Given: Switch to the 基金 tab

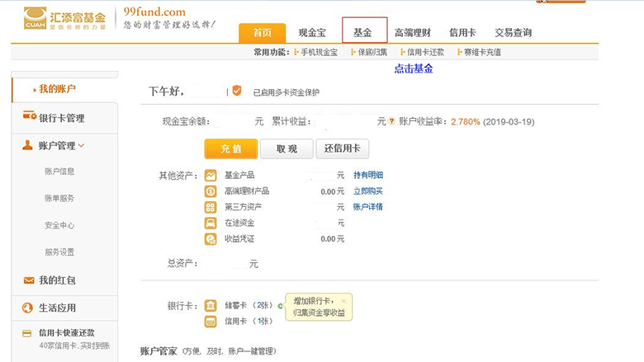Looking at the screenshot, I should [364, 32].
